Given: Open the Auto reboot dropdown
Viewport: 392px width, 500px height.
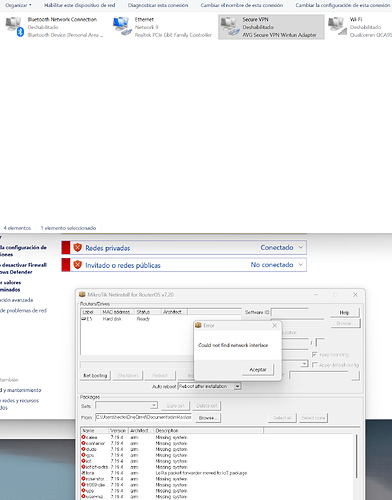Looking at the screenshot, I should click(237, 386).
